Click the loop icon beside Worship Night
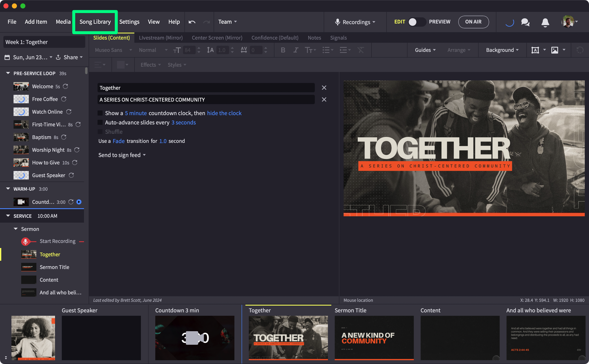 click(x=77, y=150)
